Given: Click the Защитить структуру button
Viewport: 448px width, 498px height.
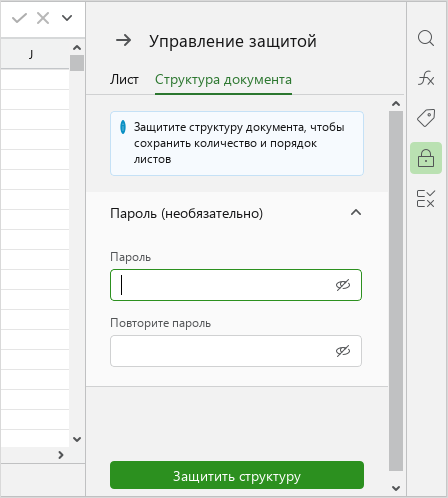Looking at the screenshot, I should tap(237, 475).
